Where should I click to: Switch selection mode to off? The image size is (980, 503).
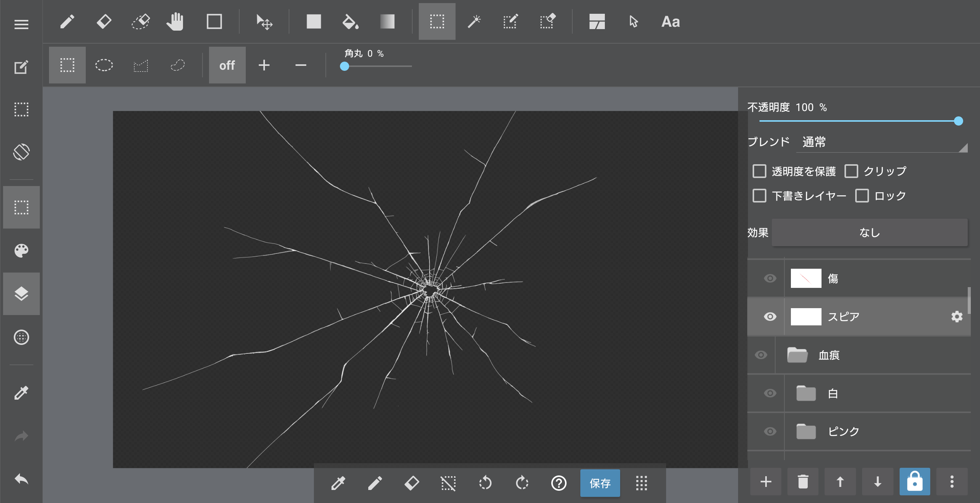[x=227, y=65]
